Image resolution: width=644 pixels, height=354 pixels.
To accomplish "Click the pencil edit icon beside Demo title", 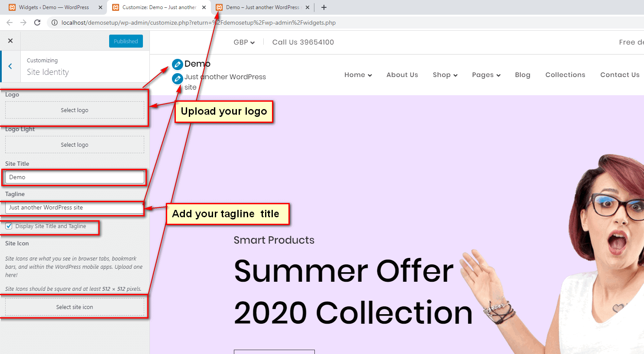I will click(x=178, y=64).
